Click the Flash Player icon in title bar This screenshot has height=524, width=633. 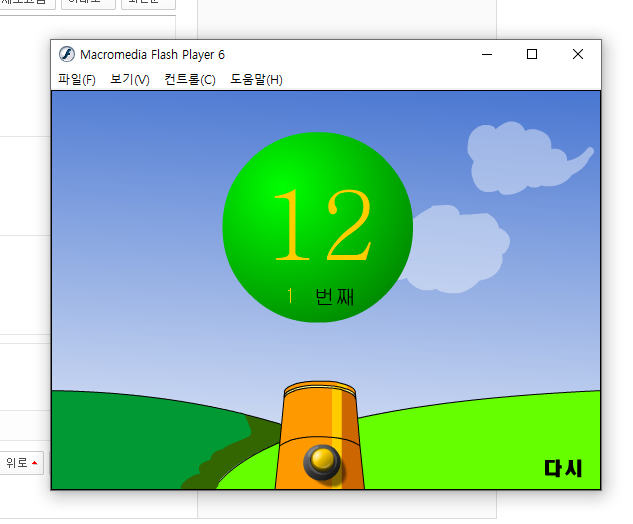point(67,55)
